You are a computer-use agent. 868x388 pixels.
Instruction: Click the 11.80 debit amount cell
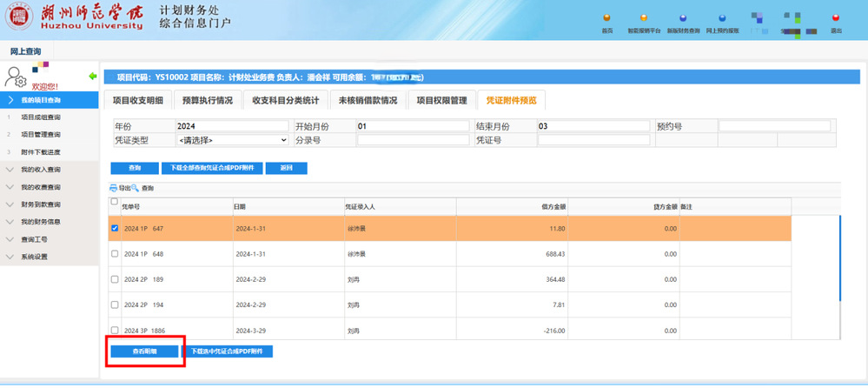click(x=512, y=229)
